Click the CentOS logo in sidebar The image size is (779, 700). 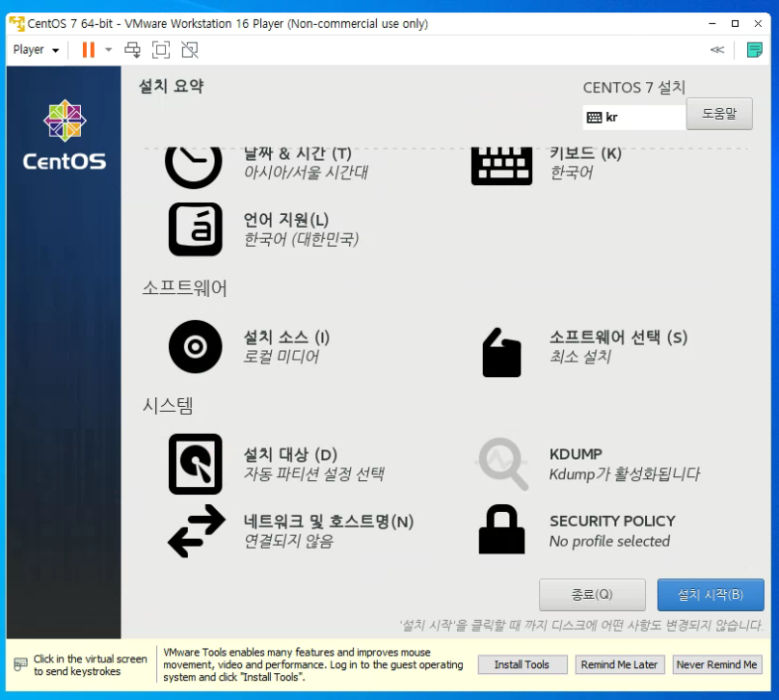click(x=65, y=135)
